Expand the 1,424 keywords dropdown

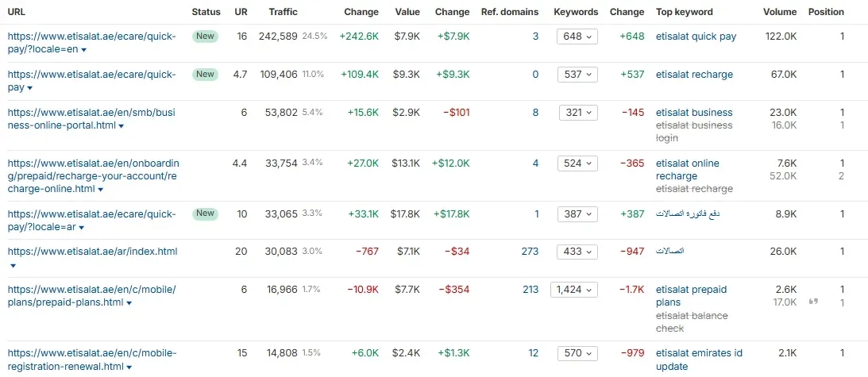[574, 290]
